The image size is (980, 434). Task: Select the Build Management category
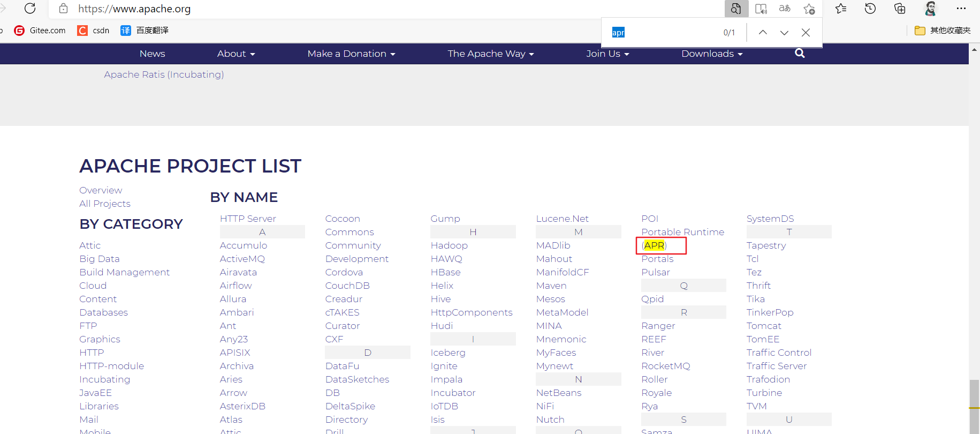(x=125, y=272)
